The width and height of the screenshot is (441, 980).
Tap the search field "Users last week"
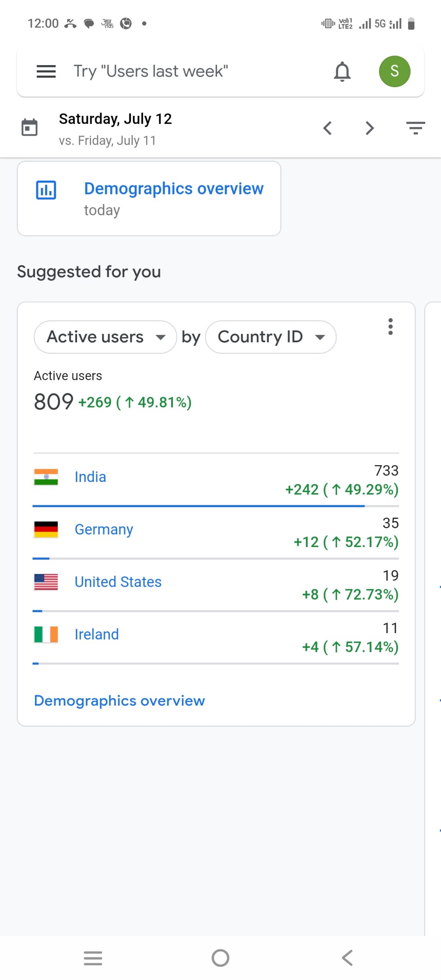pos(191,71)
